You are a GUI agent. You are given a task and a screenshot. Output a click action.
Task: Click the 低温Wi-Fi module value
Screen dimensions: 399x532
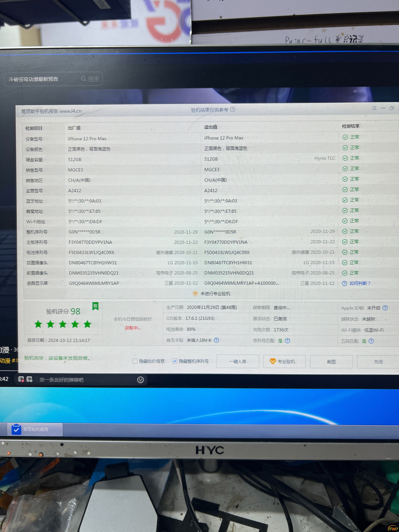tap(374, 330)
